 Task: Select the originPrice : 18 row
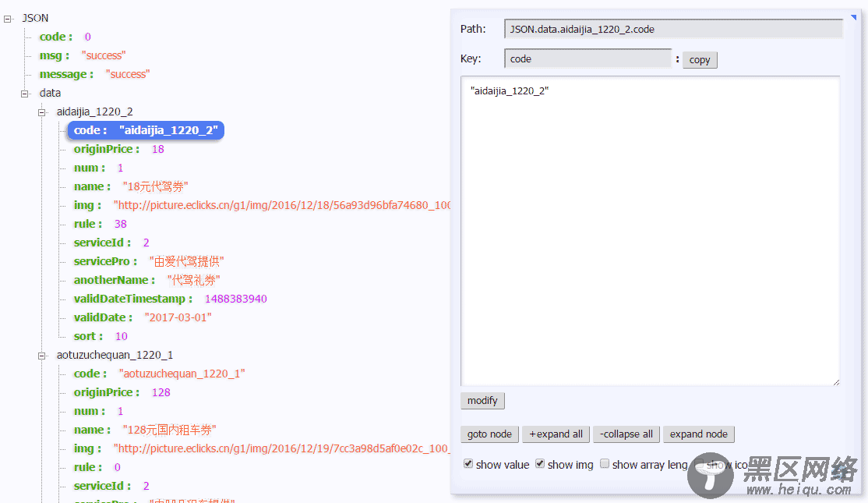(x=119, y=149)
